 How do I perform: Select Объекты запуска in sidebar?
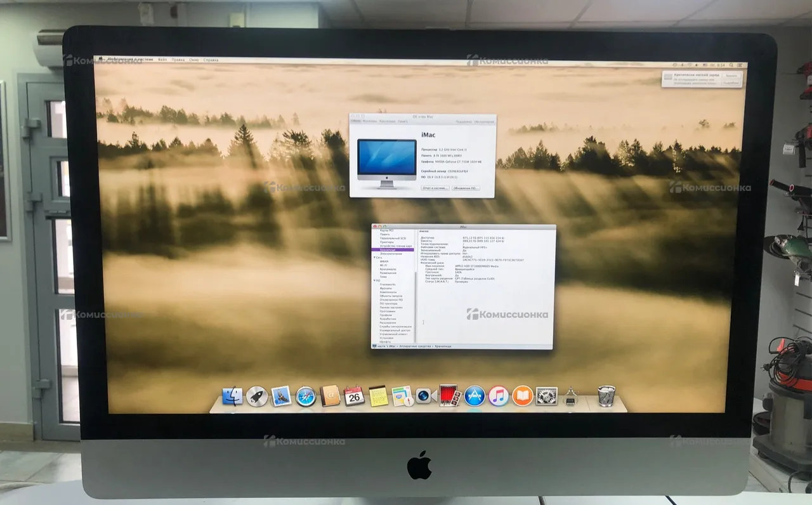tap(391, 296)
